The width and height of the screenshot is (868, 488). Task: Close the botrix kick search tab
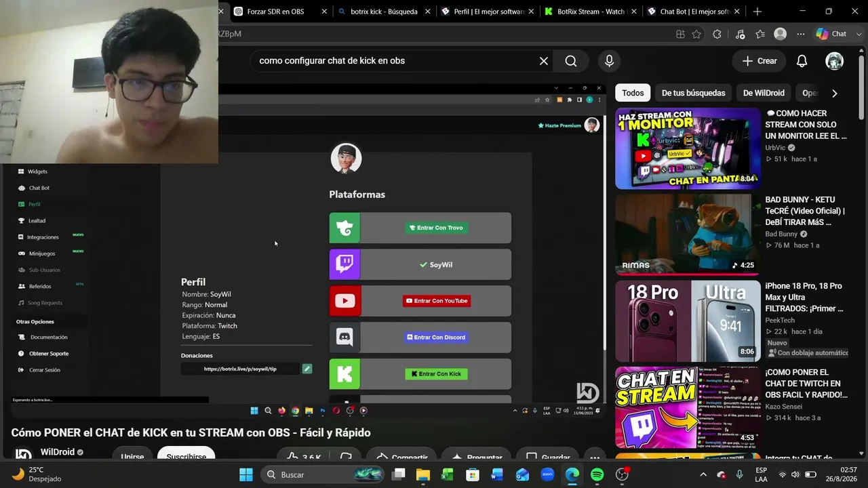click(429, 12)
